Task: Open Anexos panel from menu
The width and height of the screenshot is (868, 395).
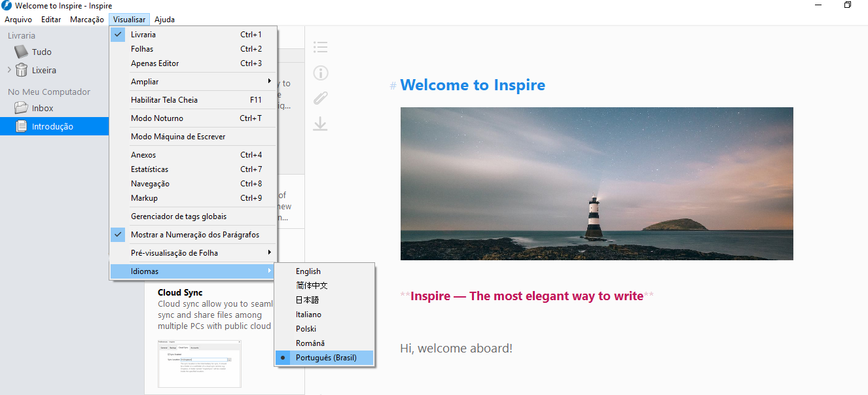Action: click(193, 155)
